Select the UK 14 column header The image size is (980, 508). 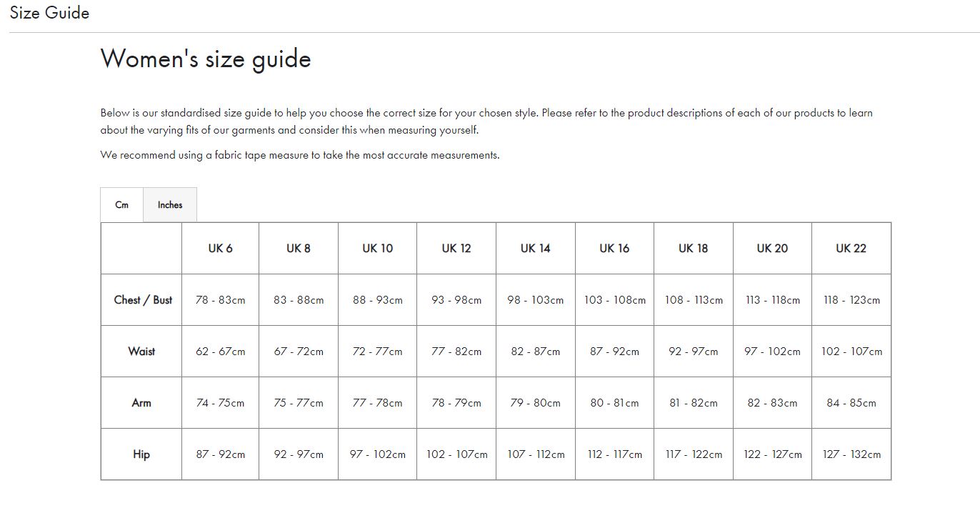tap(535, 248)
